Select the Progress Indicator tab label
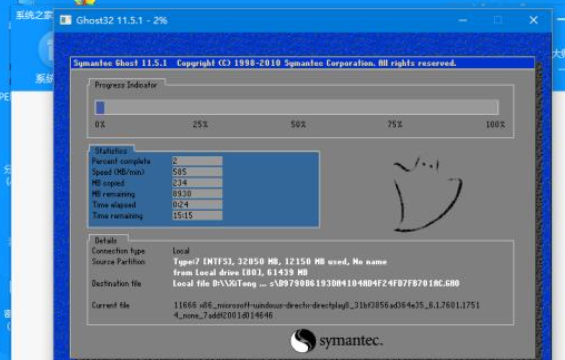Screen dimensions: 565x360 click(126, 85)
